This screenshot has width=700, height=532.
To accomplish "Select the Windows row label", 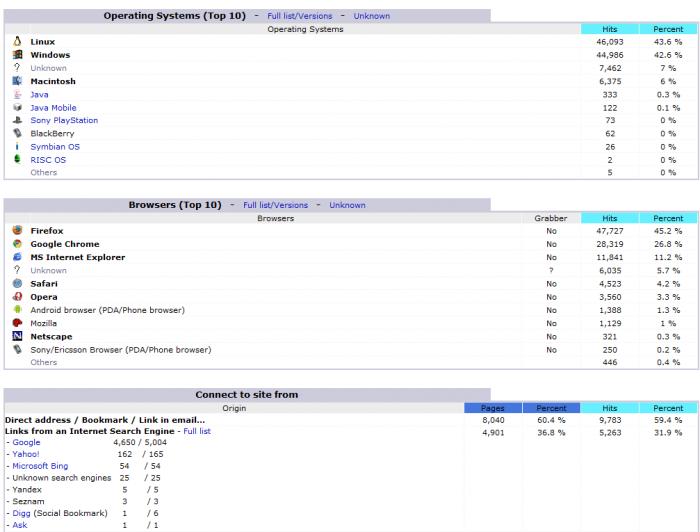I will click(x=50, y=55).
